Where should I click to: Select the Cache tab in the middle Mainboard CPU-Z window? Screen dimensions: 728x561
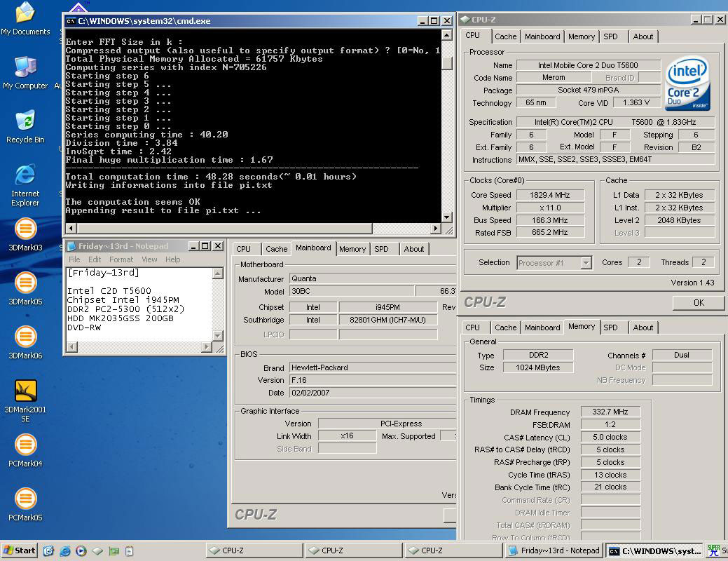point(276,249)
